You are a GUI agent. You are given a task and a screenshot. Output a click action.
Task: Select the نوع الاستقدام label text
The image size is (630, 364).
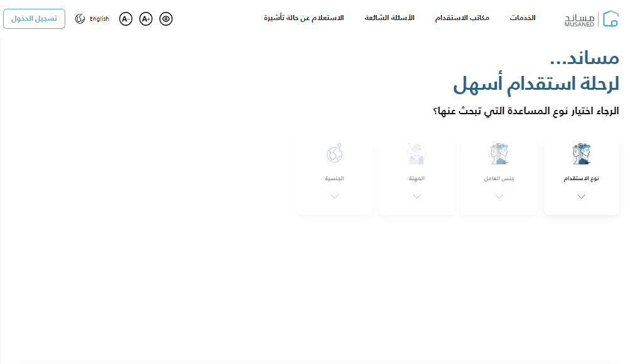point(582,178)
